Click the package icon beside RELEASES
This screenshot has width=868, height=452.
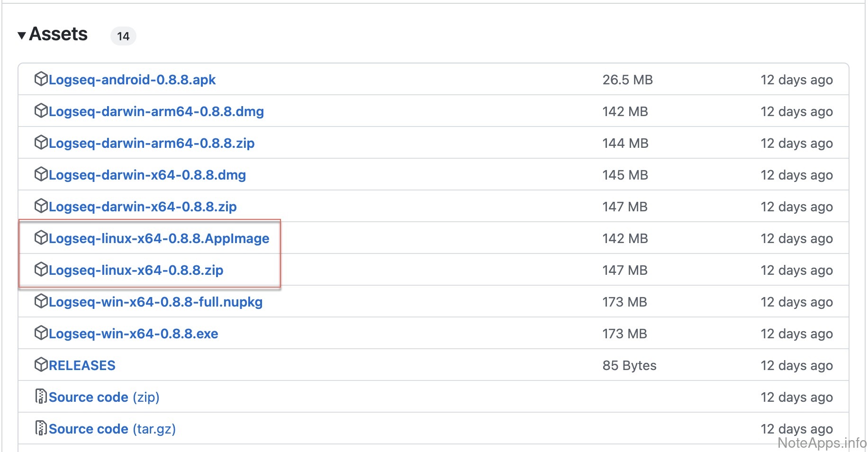coord(41,364)
